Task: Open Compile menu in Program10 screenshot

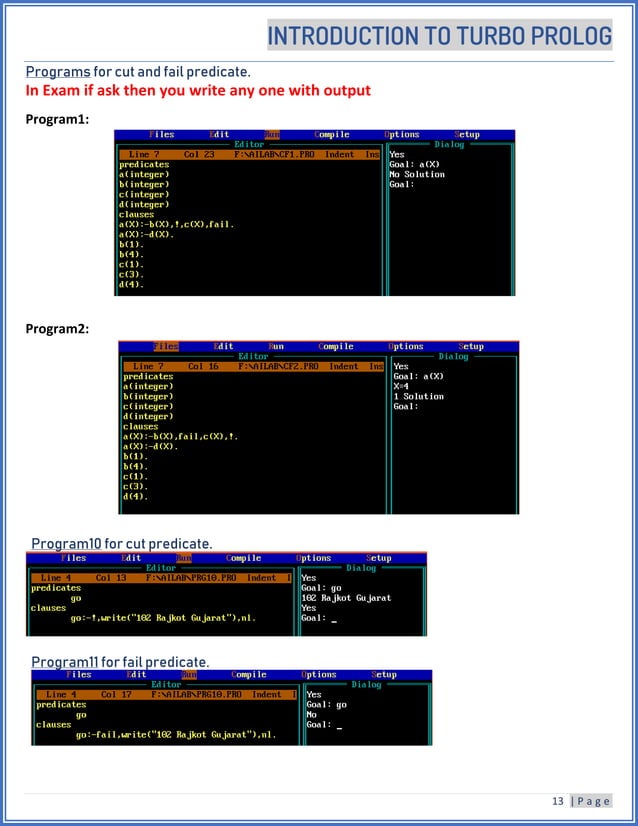Action: pos(243,558)
